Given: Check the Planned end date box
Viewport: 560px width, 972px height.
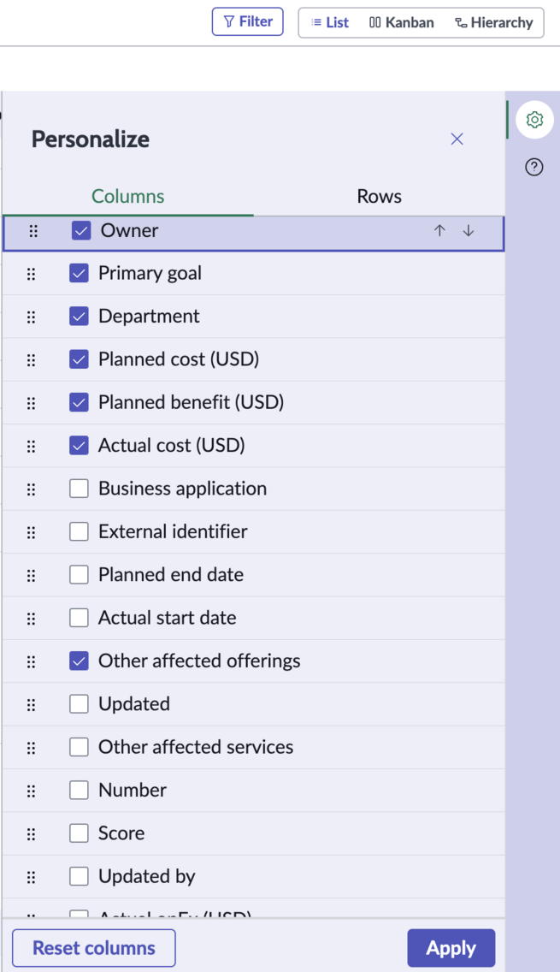Looking at the screenshot, I should click(79, 575).
